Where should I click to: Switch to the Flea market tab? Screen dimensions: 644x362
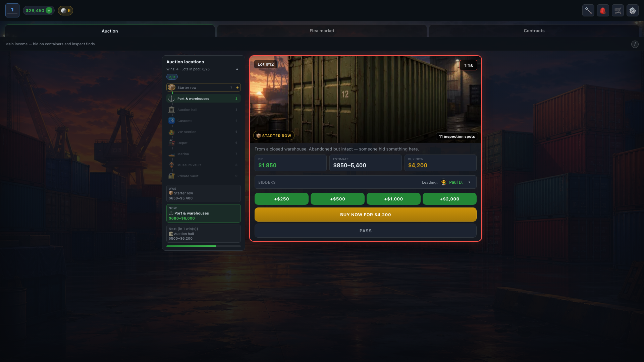pyautogui.click(x=322, y=31)
